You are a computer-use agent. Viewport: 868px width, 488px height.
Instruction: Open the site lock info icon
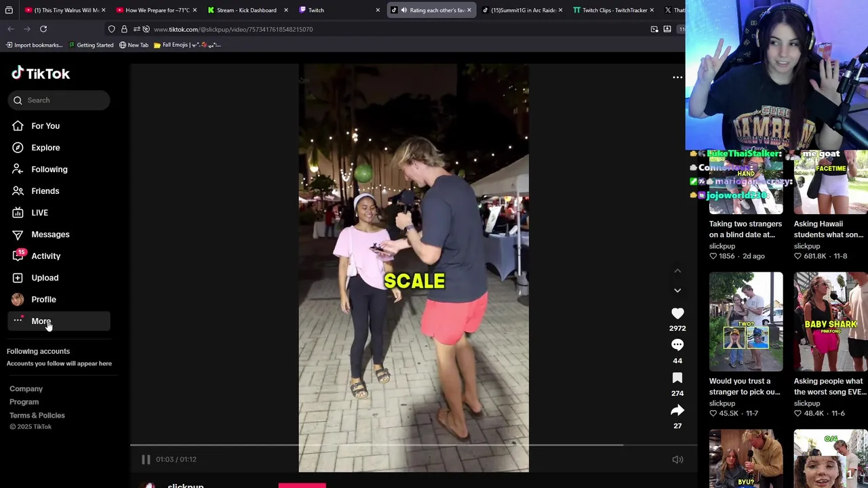point(124,29)
